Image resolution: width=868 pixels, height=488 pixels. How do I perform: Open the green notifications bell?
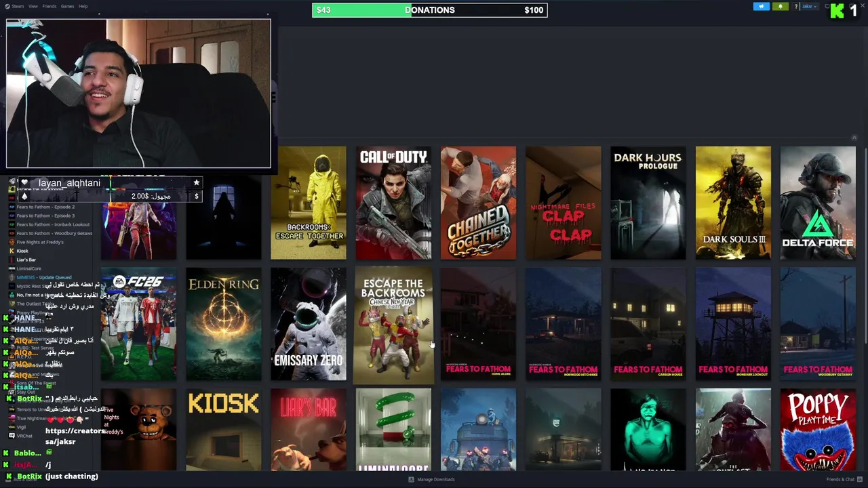[x=780, y=6]
